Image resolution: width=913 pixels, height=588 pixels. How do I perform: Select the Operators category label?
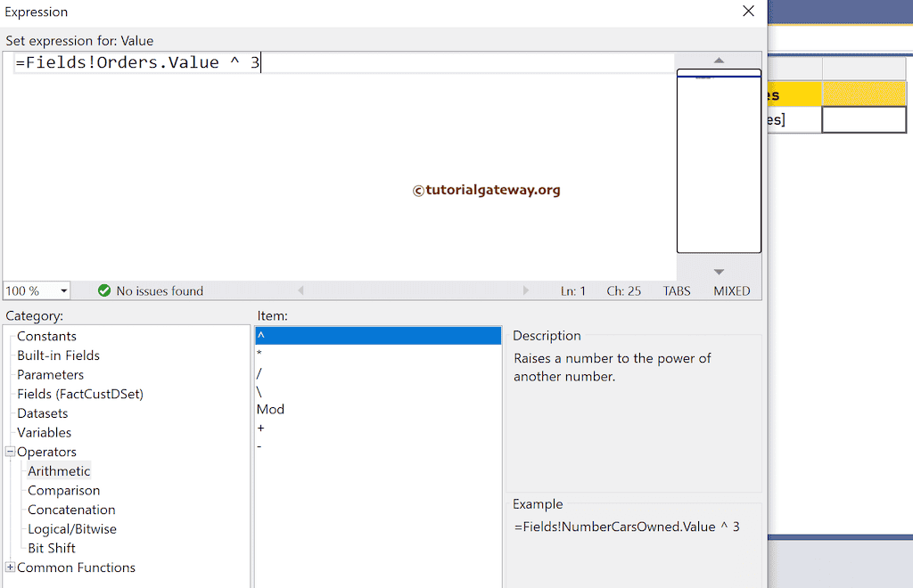[46, 452]
